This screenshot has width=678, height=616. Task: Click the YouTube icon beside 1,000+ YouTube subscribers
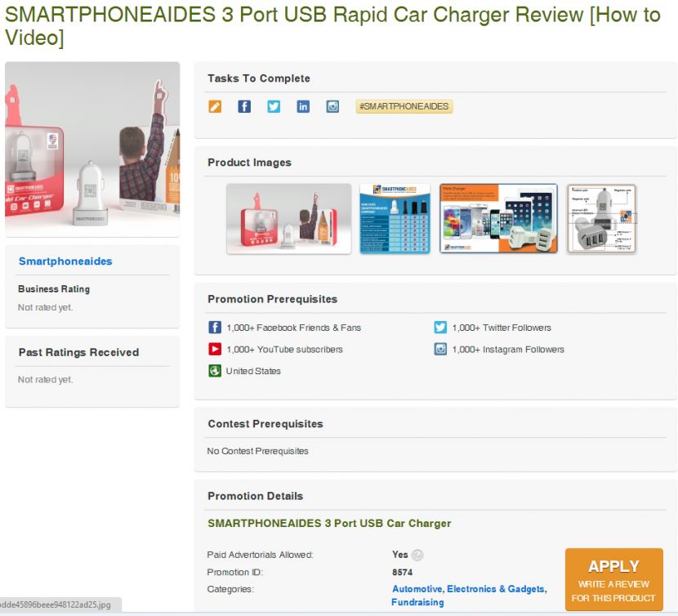click(215, 349)
